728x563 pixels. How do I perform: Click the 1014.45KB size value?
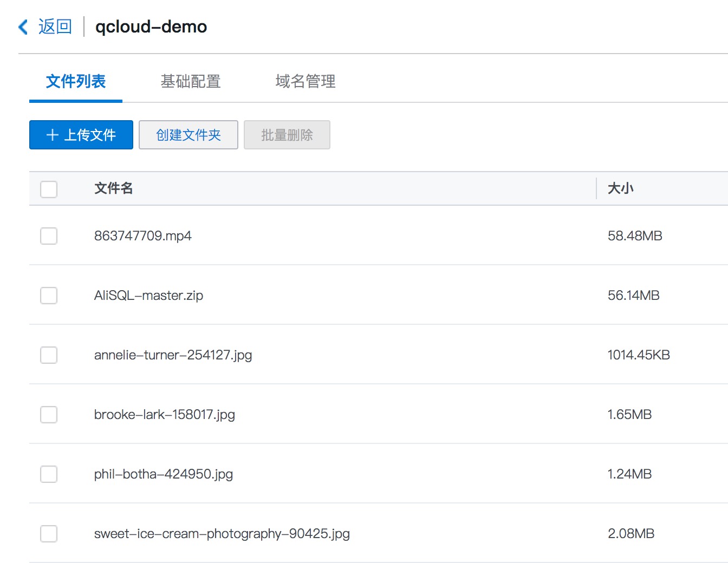click(x=639, y=355)
